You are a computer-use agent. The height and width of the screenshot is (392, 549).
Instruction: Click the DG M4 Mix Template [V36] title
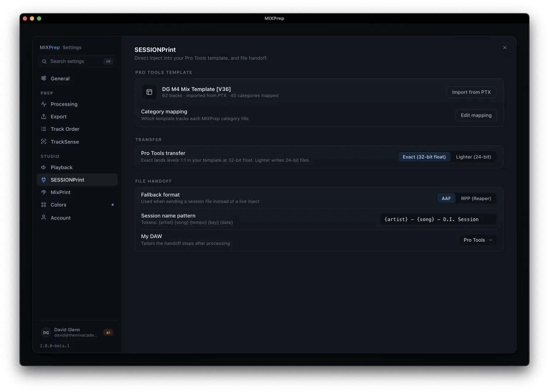196,89
